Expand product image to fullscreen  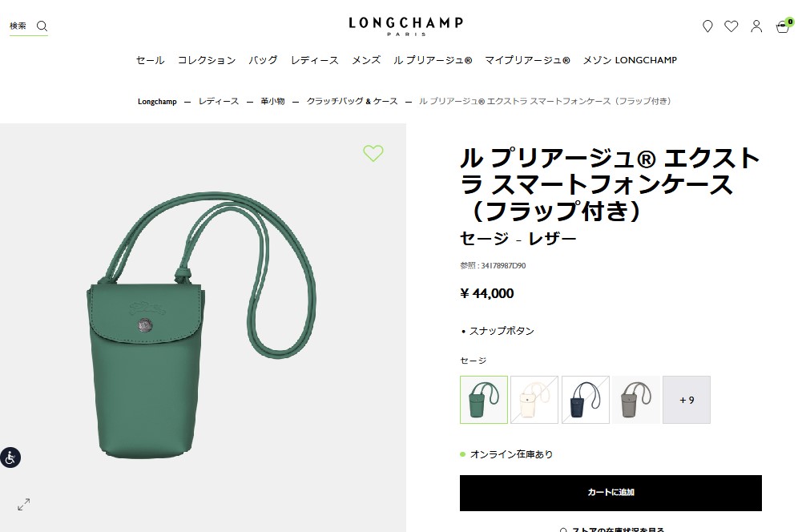23,505
